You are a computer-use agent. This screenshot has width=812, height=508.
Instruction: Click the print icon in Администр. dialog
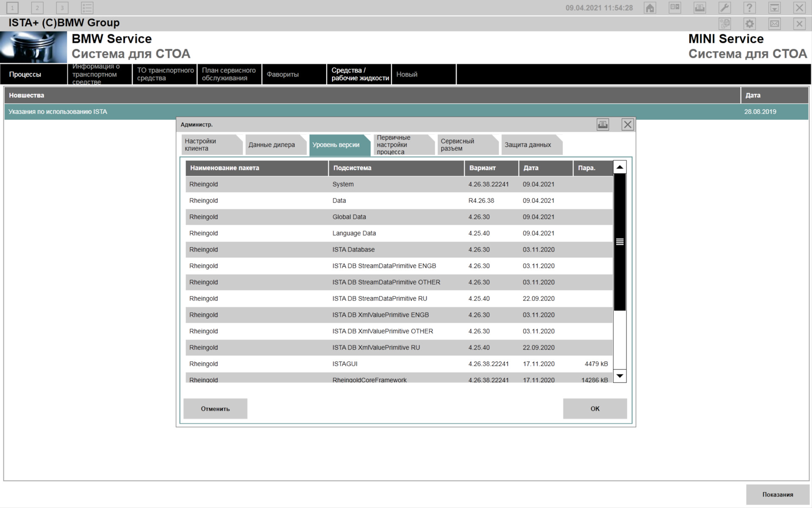point(603,124)
